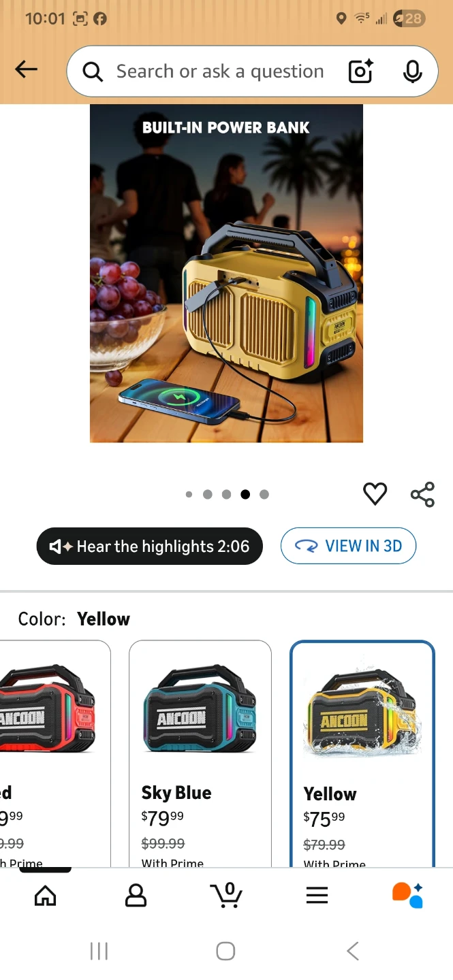Tap the back arrow icon
453x980 pixels.
(26, 69)
